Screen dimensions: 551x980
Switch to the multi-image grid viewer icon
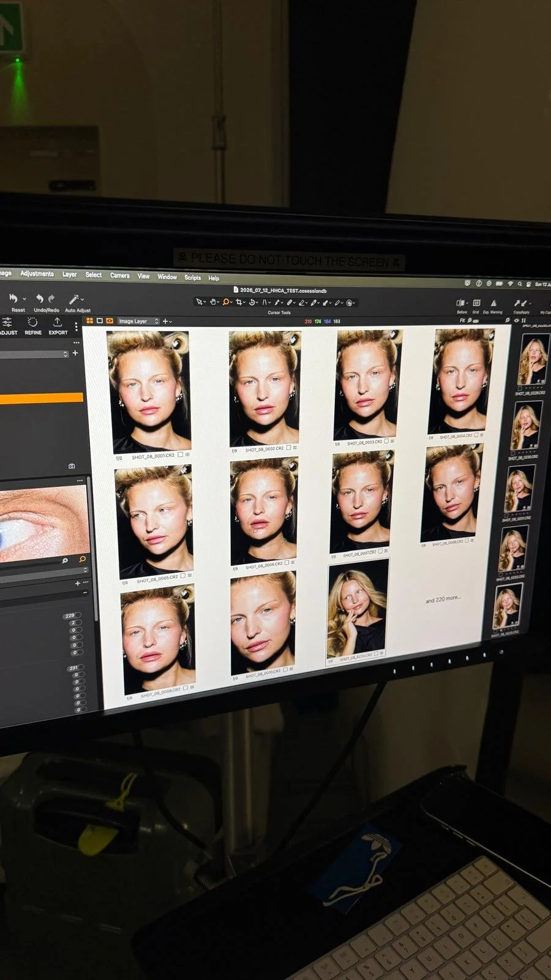click(89, 320)
